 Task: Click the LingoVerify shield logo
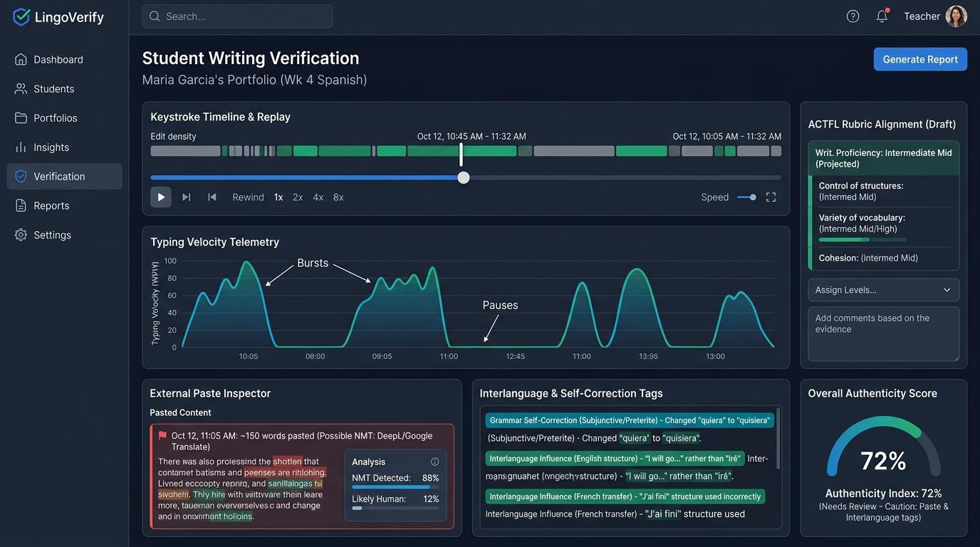pos(21,17)
